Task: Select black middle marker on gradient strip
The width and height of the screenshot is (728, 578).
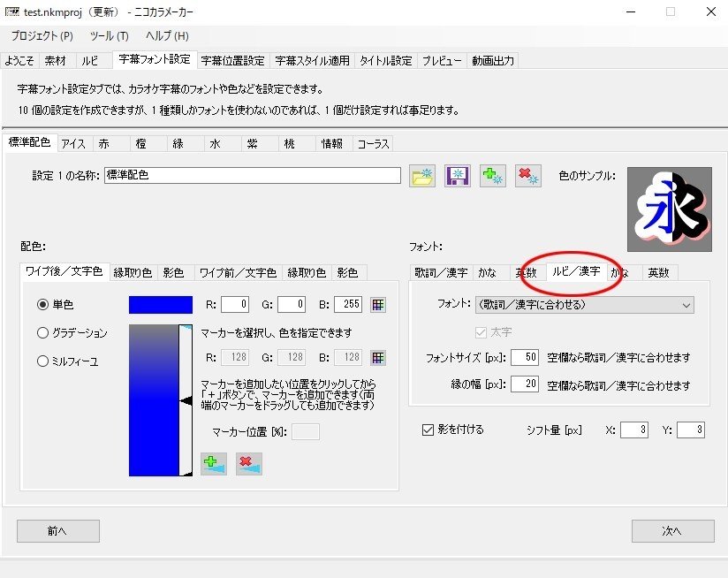Action: pos(186,400)
